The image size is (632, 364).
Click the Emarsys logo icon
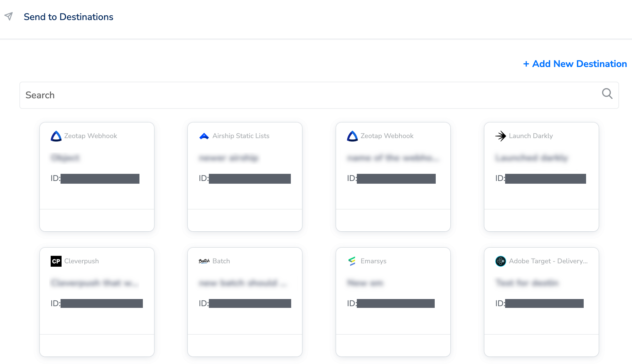[352, 261]
